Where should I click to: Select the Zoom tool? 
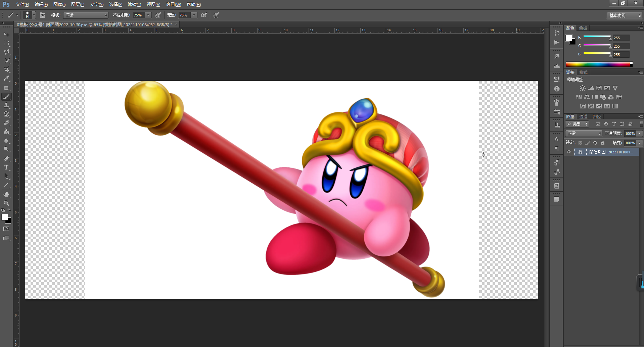(6, 203)
